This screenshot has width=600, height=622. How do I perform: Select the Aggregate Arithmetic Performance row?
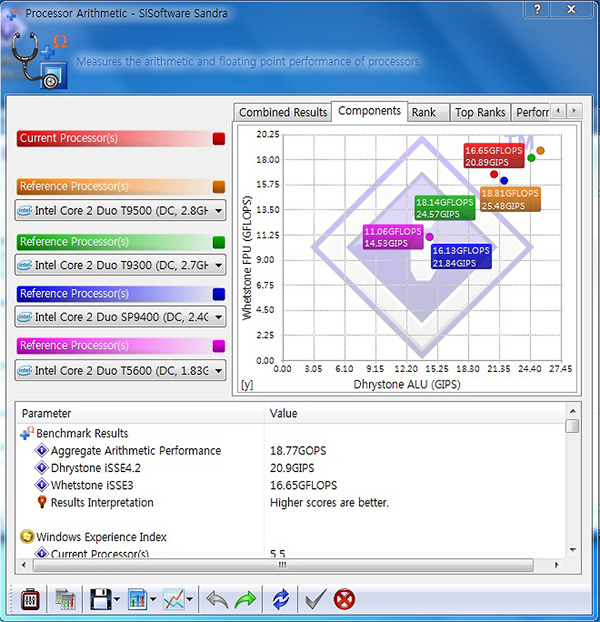291,450
